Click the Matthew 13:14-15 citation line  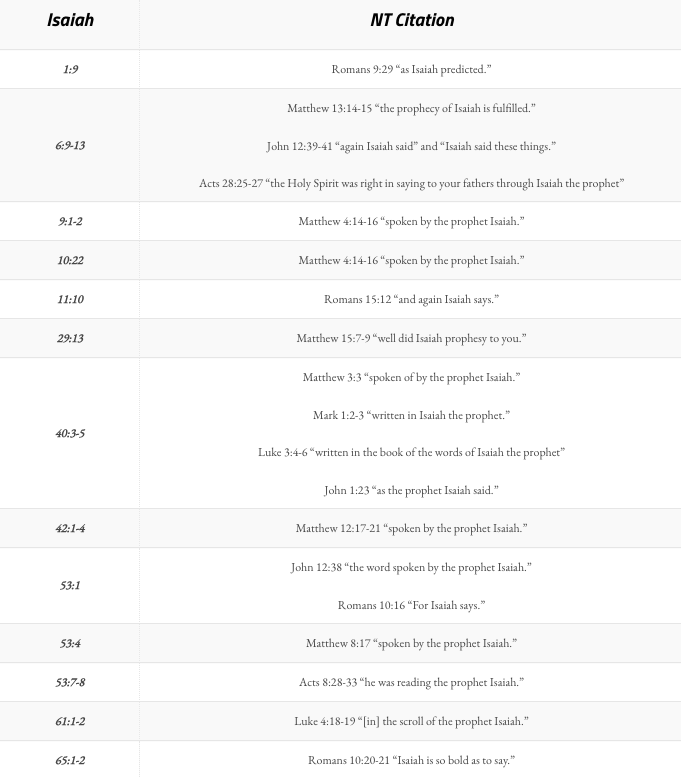tap(411, 108)
